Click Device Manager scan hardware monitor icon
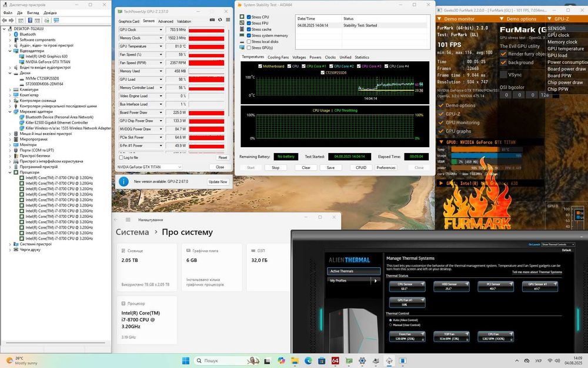Screen dimensions: 588x368 coord(56,20)
